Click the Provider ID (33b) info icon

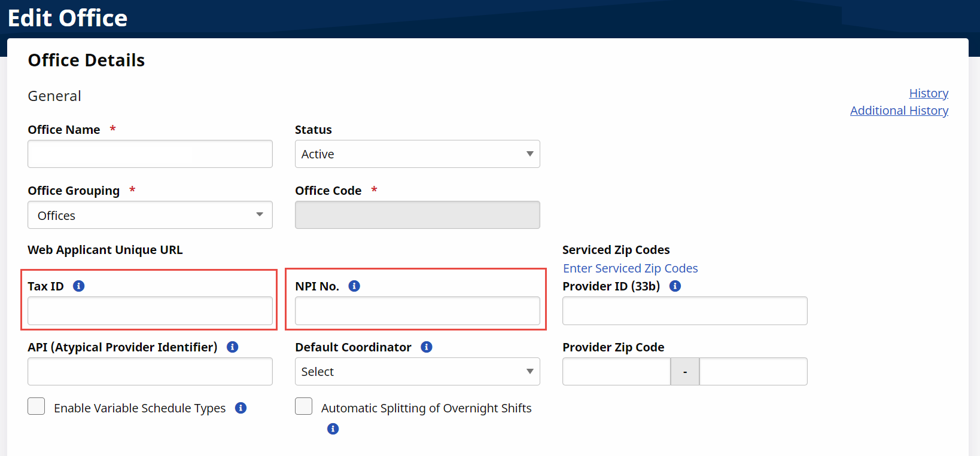[675, 286]
